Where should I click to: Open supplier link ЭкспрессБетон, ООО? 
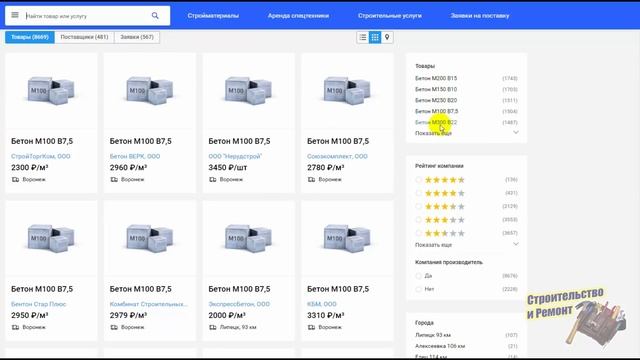click(x=239, y=304)
